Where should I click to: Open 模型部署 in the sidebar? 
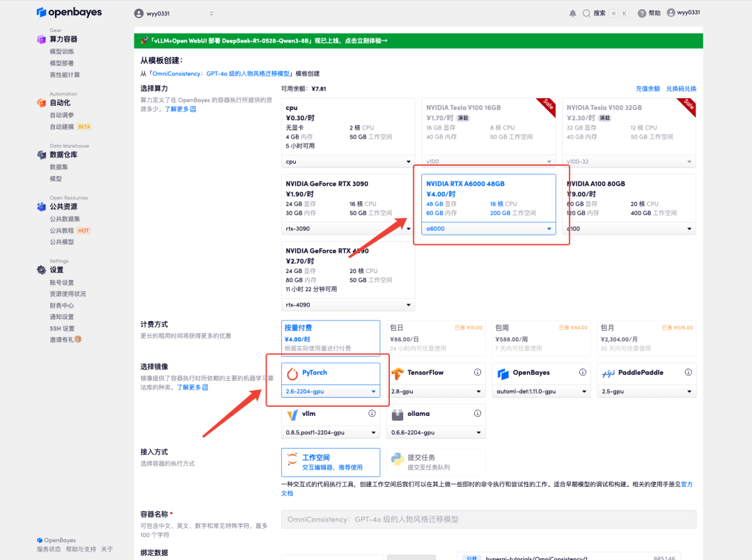pos(62,63)
